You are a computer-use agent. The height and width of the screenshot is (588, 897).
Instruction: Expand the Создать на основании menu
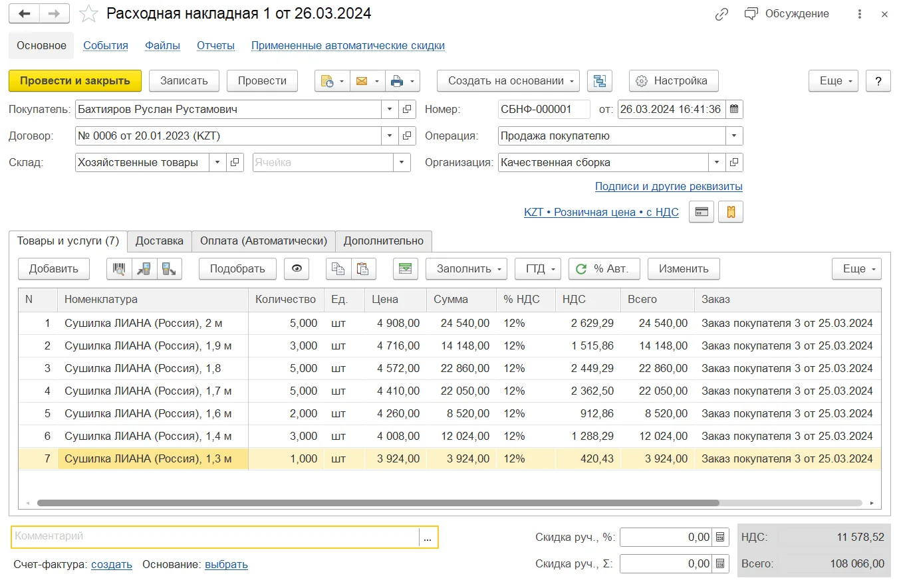tap(508, 81)
